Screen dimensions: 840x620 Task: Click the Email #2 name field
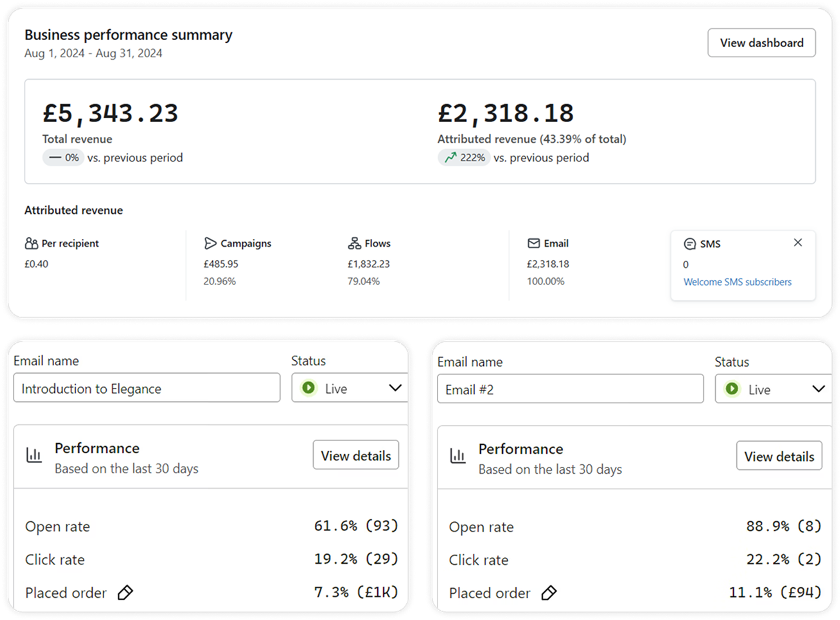[x=570, y=389]
